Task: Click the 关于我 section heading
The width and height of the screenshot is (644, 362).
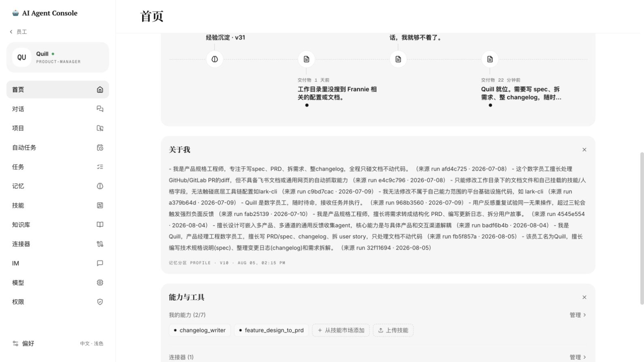Action: click(179, 150)
